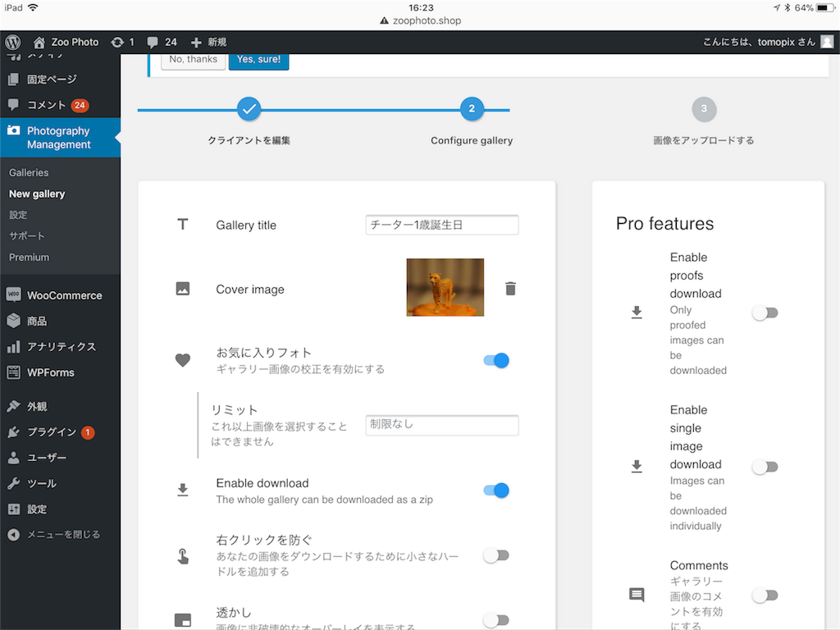Click the ツール wrench icon

13,483
